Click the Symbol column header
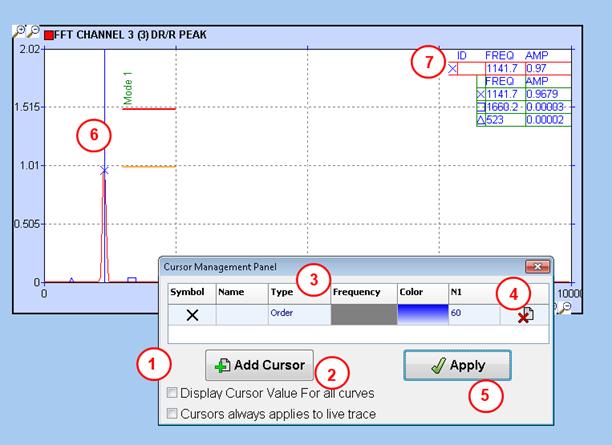The width and height of the screenshot is (612, 445). pyautogui.click(x=192, y=294)
